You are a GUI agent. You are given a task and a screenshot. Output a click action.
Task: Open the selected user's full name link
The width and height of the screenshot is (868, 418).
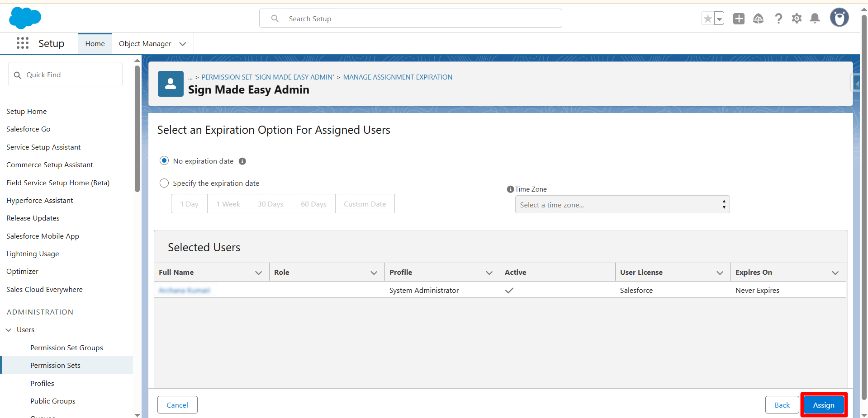pos(185,291)
